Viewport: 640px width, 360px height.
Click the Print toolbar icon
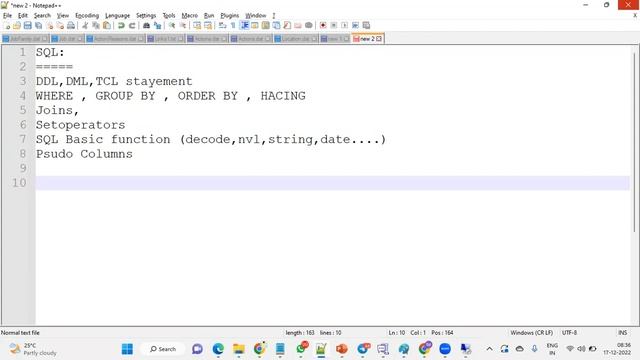71,26
